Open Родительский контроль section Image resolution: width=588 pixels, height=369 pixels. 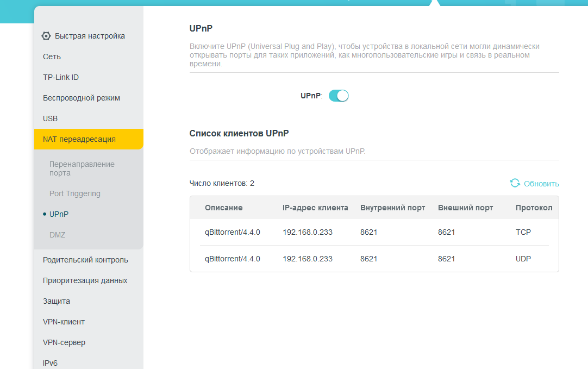85,260
